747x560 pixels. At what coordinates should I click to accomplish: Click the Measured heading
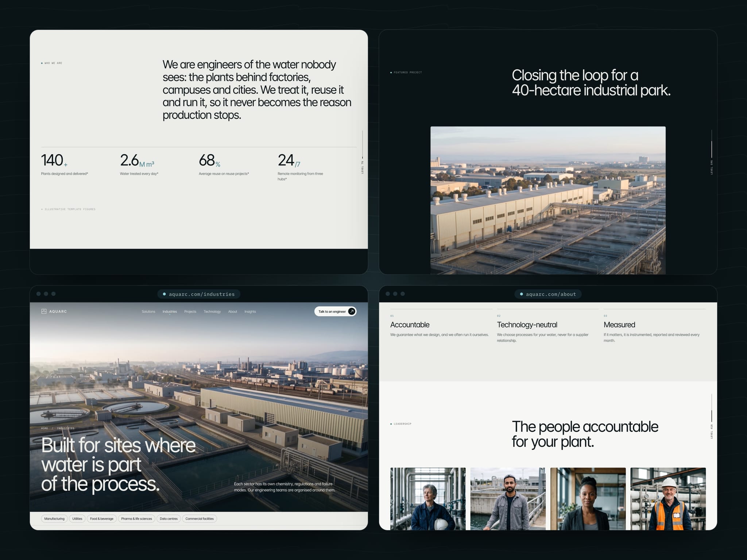[x=619, y=325]
